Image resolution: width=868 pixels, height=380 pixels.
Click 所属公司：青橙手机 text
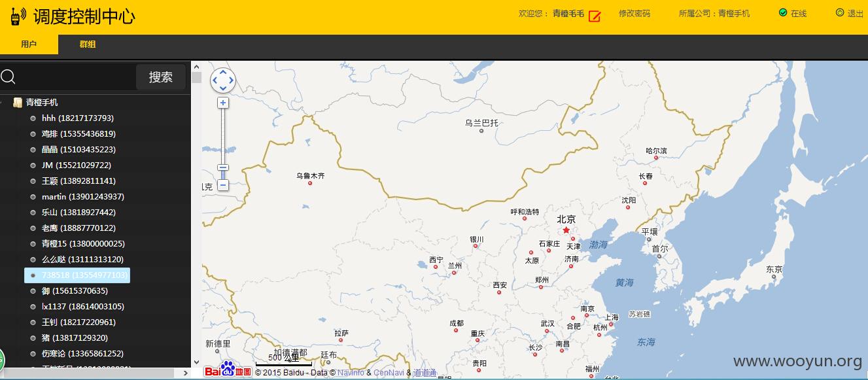tap(714, 13)
